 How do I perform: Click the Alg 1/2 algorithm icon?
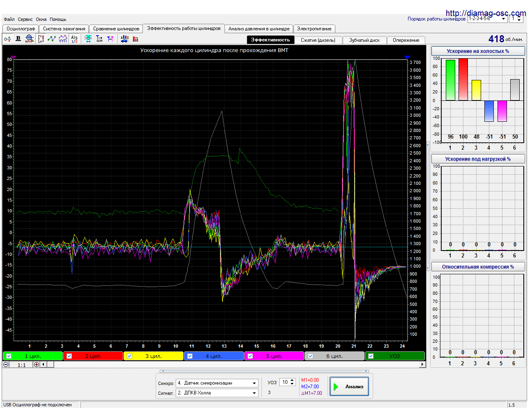[x=74, y=39]
